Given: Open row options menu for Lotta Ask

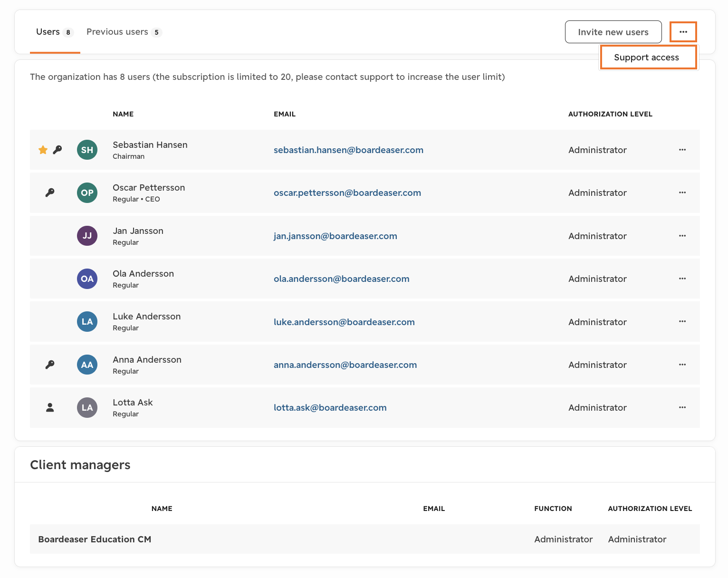Looking at the screenshot, I should pos(682,407).
